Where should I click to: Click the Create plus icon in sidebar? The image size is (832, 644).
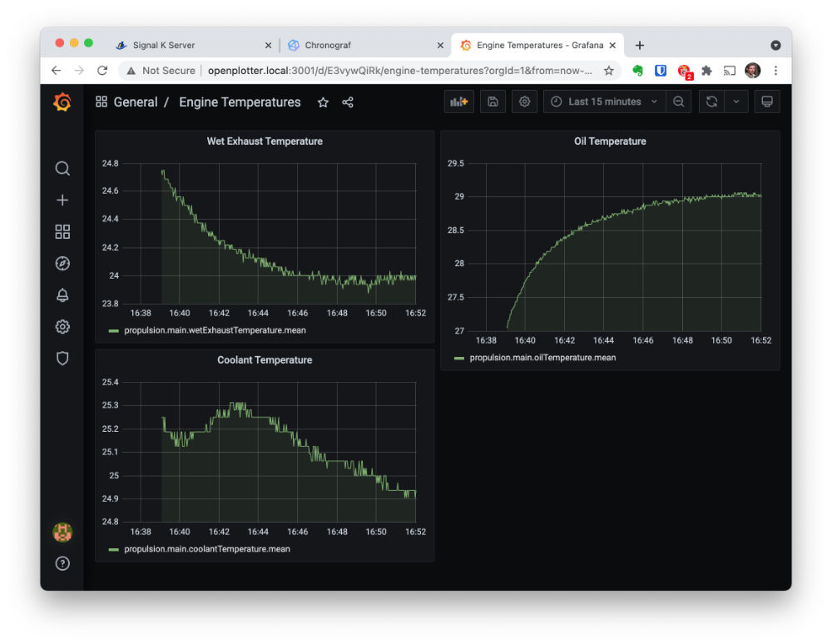coord(62,201)
